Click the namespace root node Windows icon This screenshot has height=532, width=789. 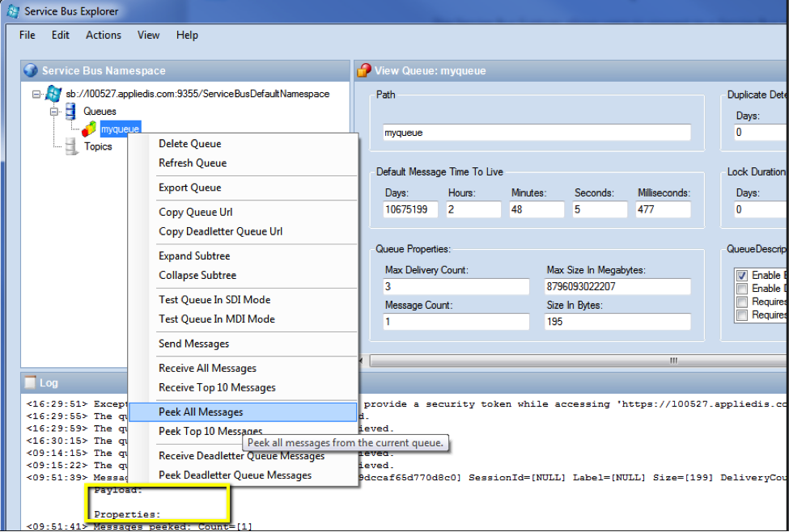tap(53, 94)
